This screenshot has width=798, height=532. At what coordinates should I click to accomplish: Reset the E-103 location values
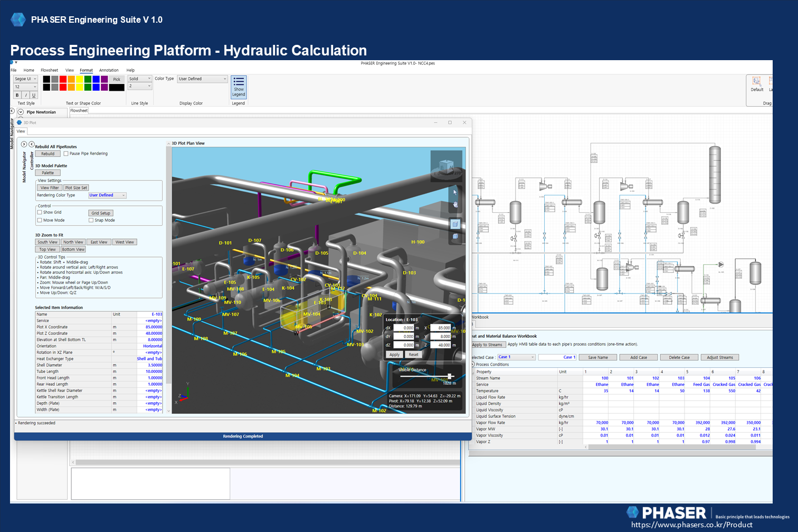(413, 355)
